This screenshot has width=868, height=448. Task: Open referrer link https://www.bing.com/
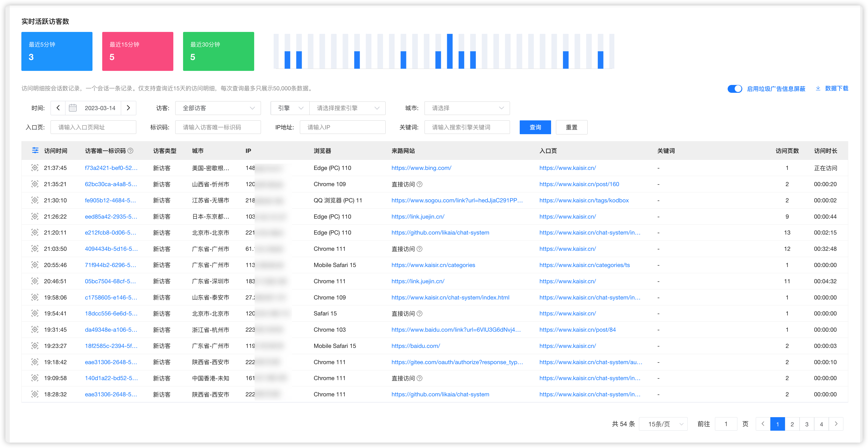coord(421,168)
